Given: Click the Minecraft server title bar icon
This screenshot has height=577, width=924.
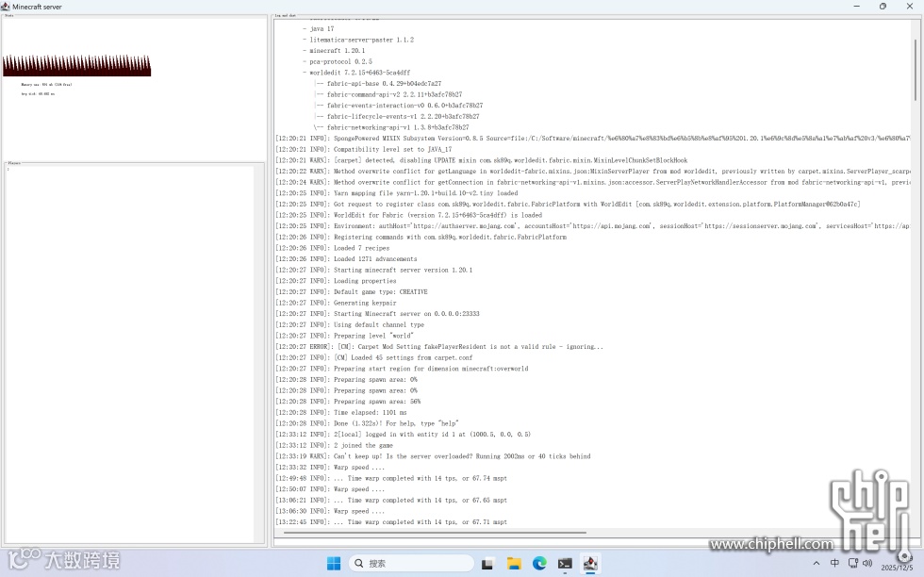Looking at the screenshot, I should (x=6, y=7).
